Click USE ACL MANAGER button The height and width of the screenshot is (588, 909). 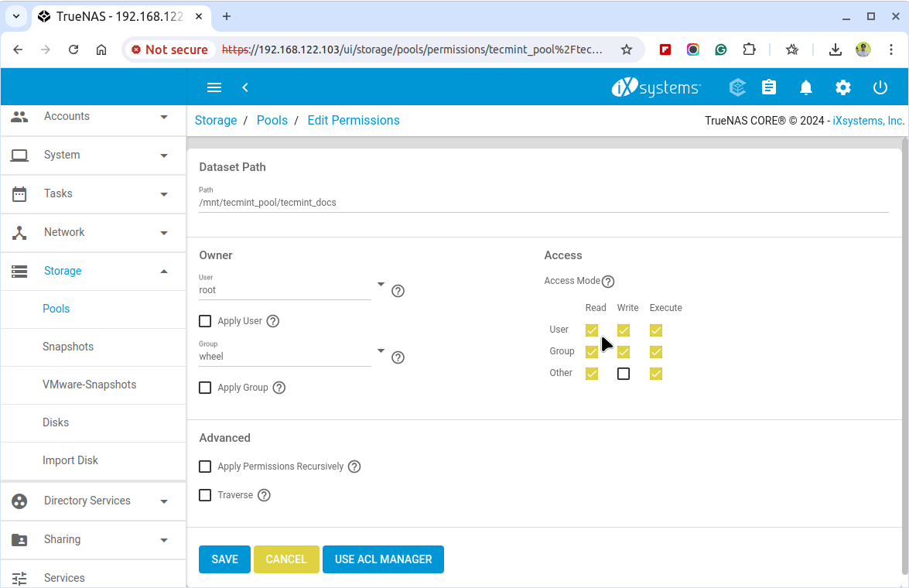tap(383, 559)
